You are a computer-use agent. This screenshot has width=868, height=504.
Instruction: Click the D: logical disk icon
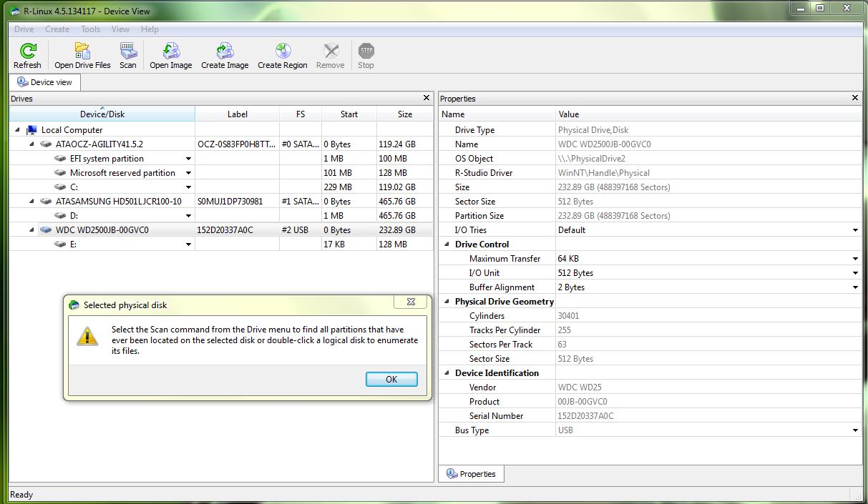point(60,216)
